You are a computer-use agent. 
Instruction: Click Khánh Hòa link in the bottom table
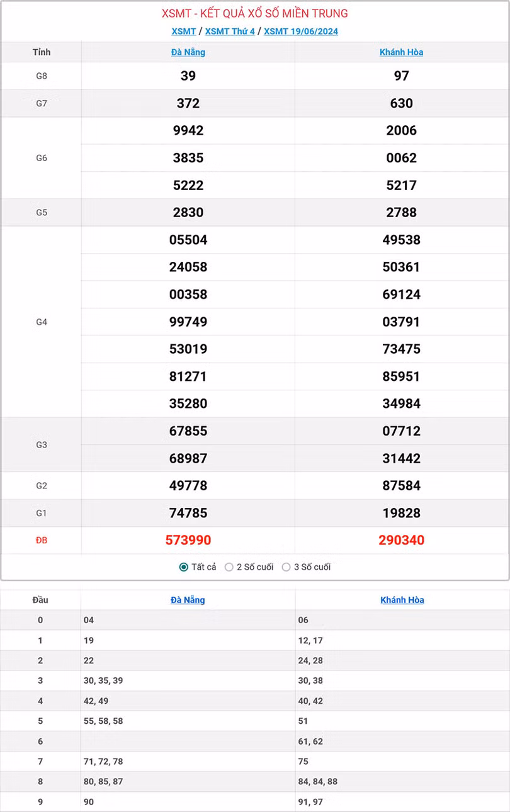(402, 600)
